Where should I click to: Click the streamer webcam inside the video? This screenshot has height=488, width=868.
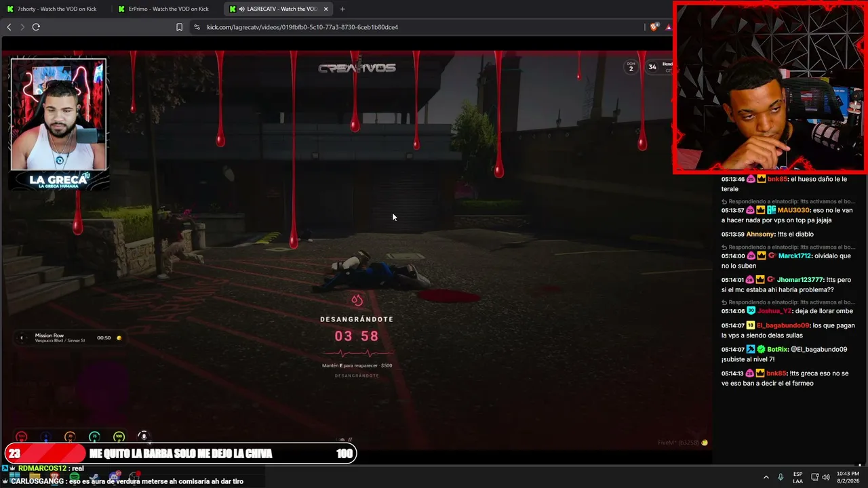point(58,114)
